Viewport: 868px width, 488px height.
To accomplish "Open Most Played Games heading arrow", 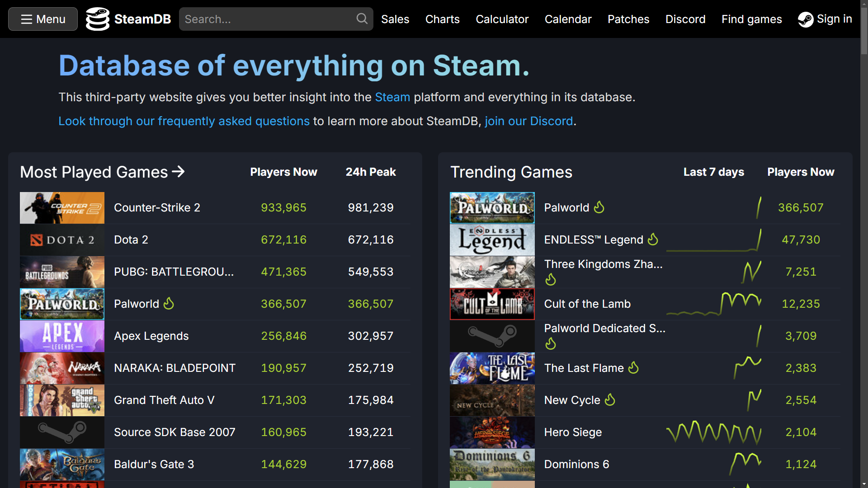I will click(178, 172).
